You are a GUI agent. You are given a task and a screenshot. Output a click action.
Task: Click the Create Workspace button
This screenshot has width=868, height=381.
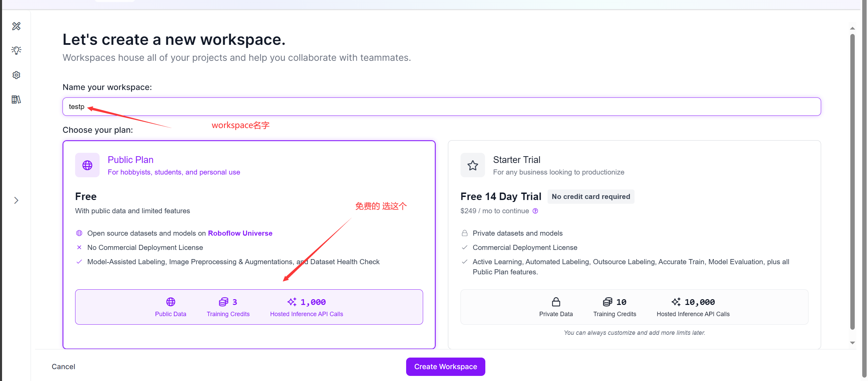(445, 366)
